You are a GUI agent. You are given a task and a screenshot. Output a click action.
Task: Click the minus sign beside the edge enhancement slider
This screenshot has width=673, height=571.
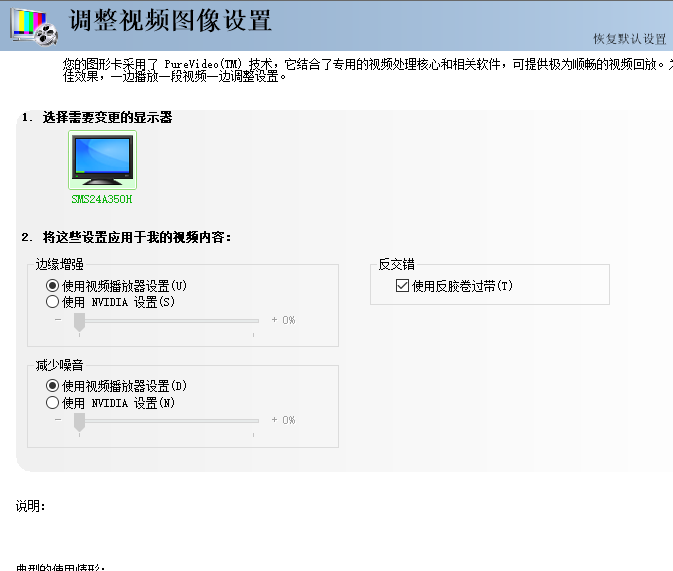click(x=58, y=321)
